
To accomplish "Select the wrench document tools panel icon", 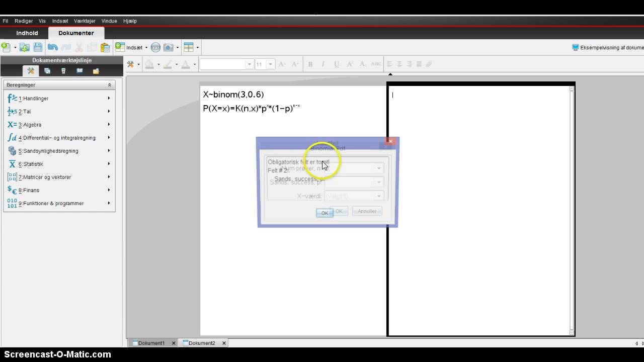I will pyautogui.click(x=31, y=71).
